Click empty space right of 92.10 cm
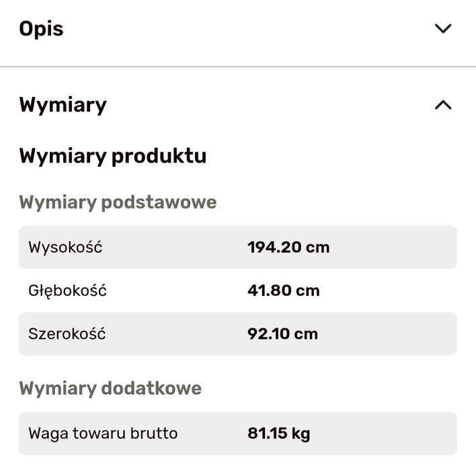The image size is (476, 470). (397, 334)
